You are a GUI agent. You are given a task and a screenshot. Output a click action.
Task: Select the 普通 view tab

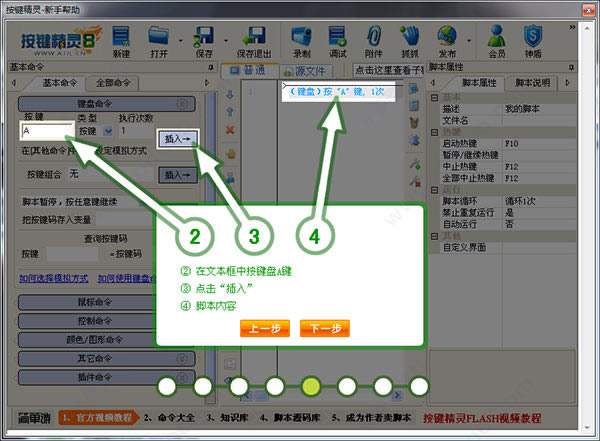pos(249,70)
